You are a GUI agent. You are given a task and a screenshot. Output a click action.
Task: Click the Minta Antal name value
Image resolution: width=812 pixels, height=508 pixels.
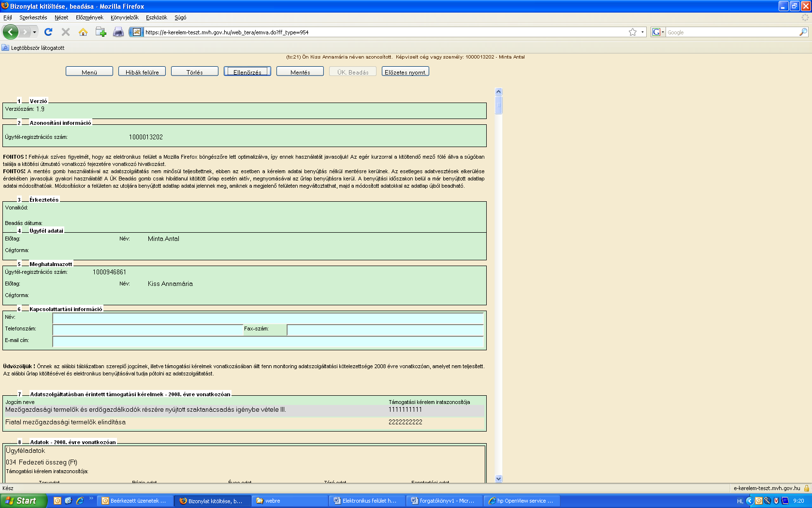coord(163,239)
